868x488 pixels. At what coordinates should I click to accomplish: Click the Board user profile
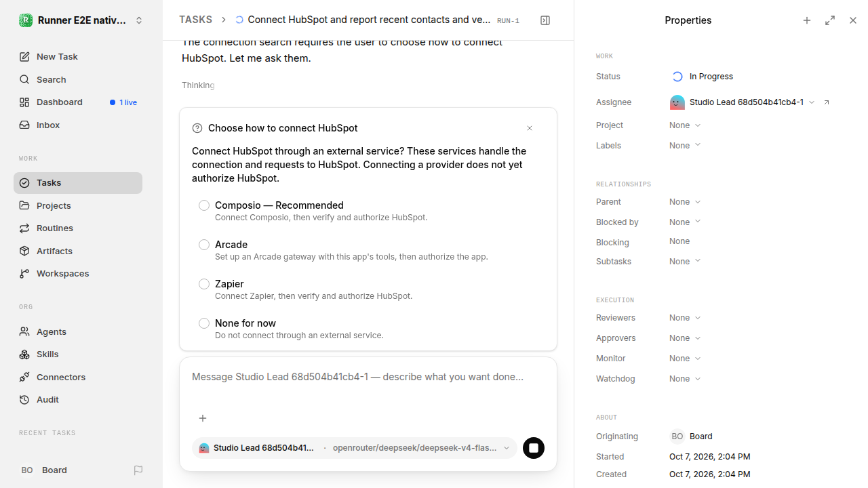coord(45,470)
